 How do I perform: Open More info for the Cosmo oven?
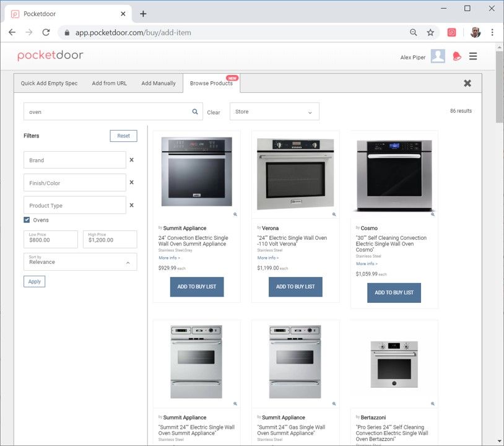[367, 264]
